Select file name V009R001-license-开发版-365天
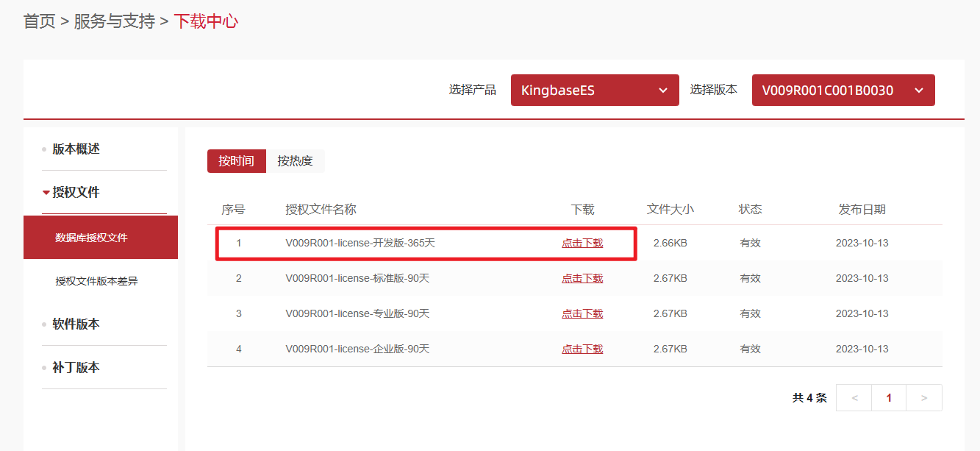980x451 pixels. click(360, 243)
